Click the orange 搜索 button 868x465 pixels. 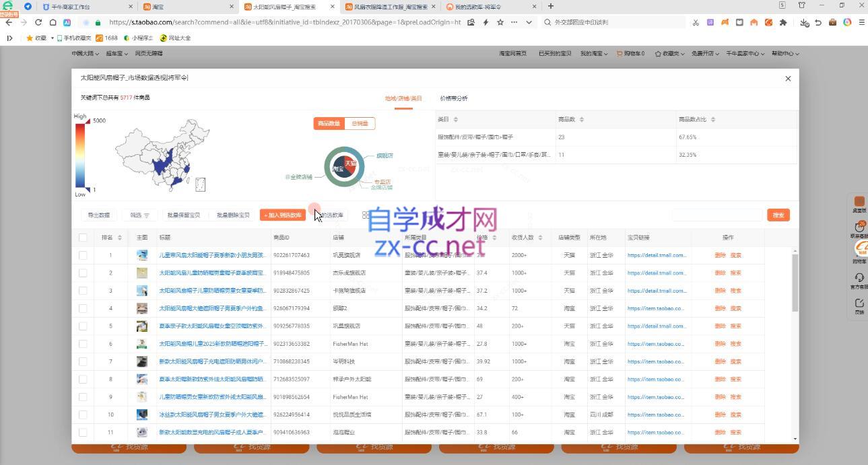tap(778, 215)
